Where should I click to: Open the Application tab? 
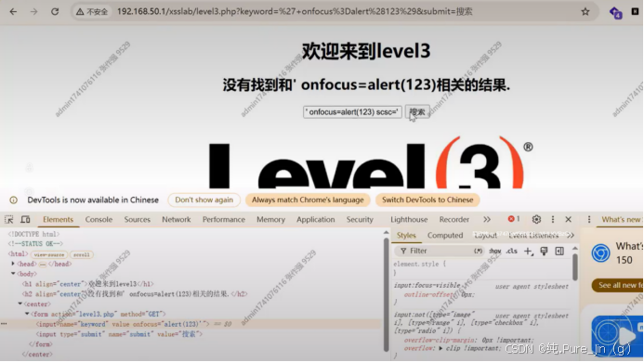315,220
